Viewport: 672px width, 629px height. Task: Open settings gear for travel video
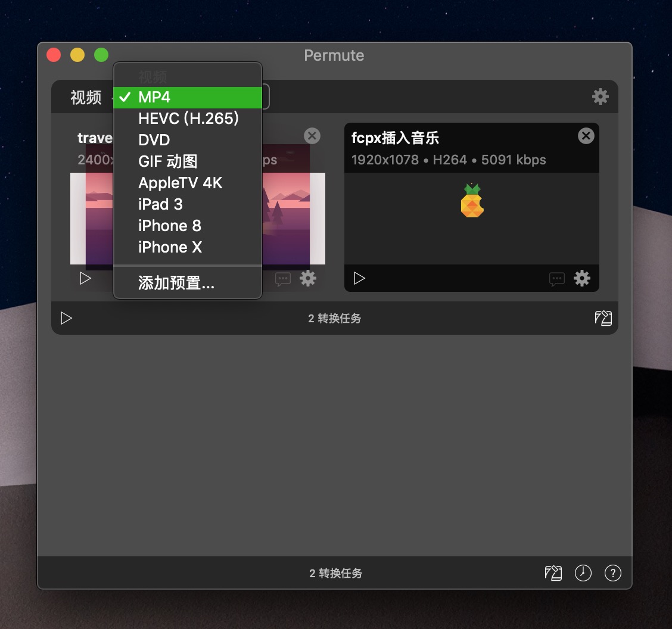308,279
